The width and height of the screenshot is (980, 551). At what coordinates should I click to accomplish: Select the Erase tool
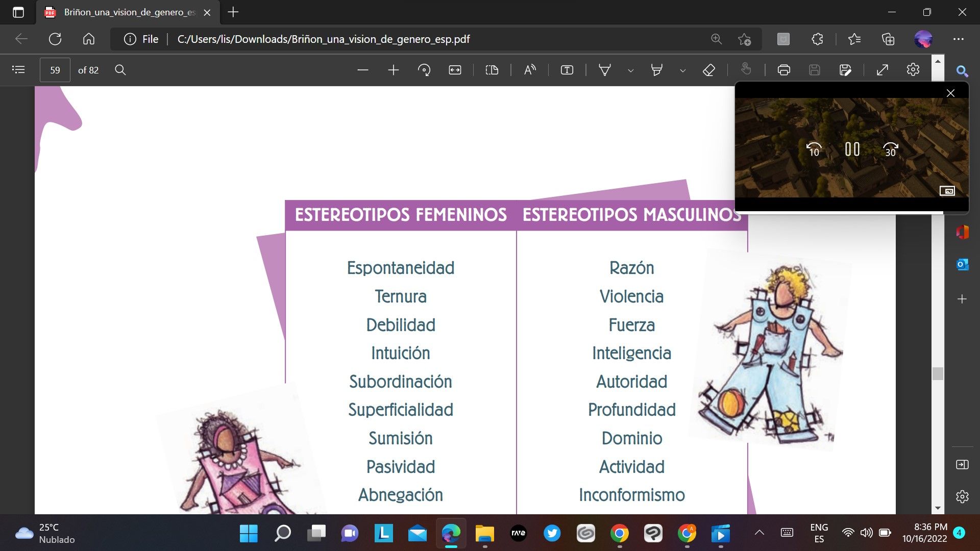coord(709,70)
